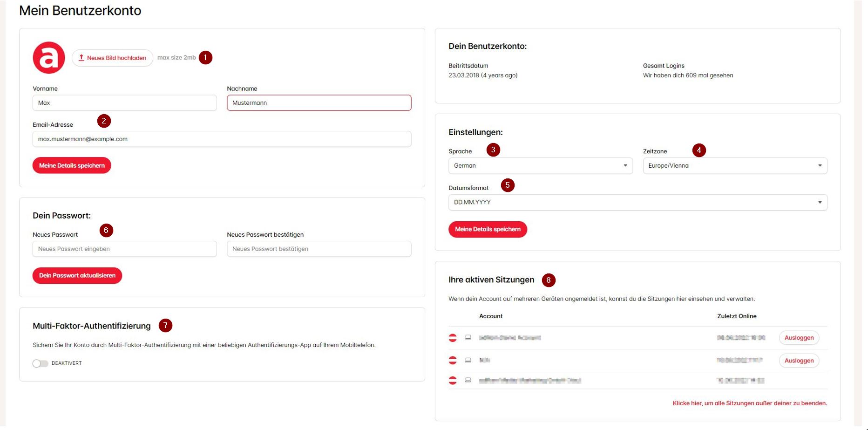Click the red 'a' profile avatar
Screen dimensions: 868x430
click(x=49, y=58)
